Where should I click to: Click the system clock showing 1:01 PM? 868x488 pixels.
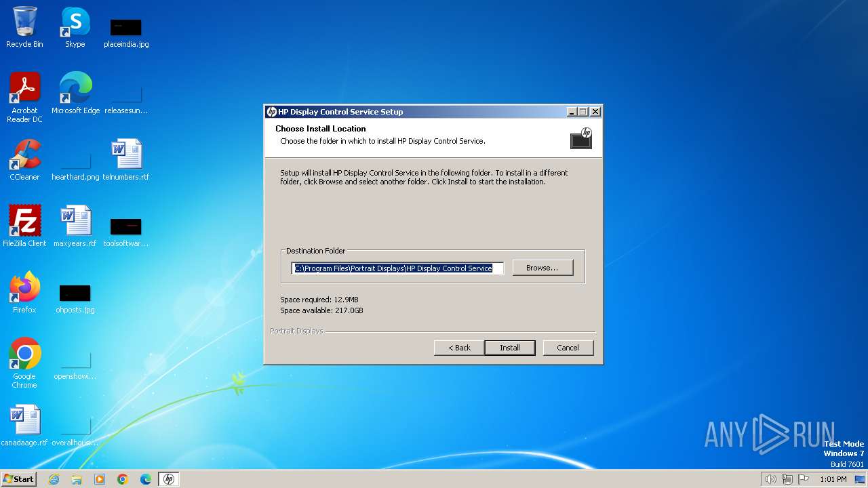point(833,479)
